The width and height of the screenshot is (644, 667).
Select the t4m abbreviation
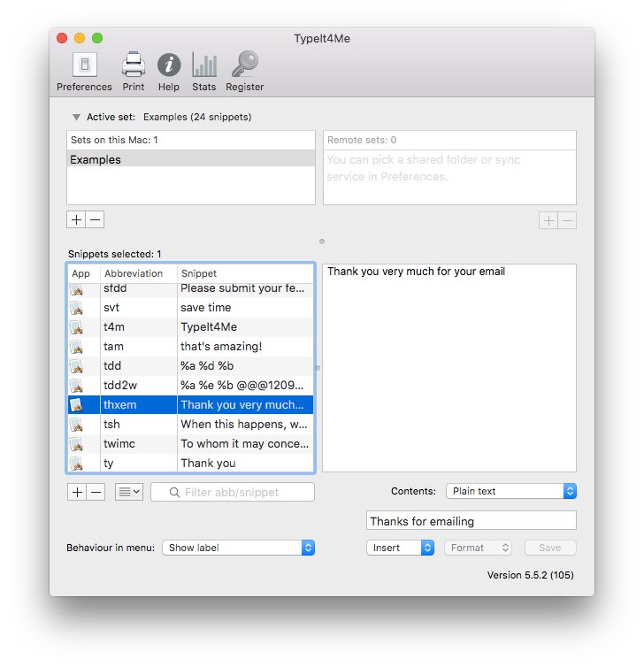click(114, 327)
